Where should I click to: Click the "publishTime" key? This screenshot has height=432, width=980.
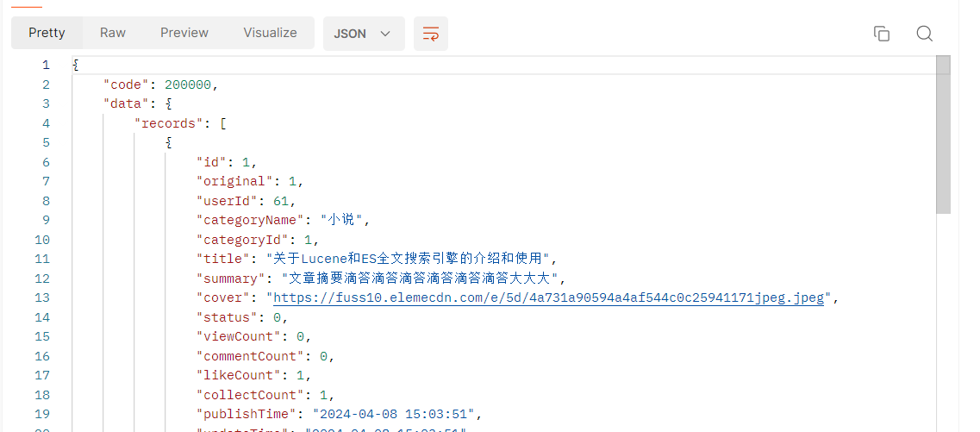click(247, 414)
